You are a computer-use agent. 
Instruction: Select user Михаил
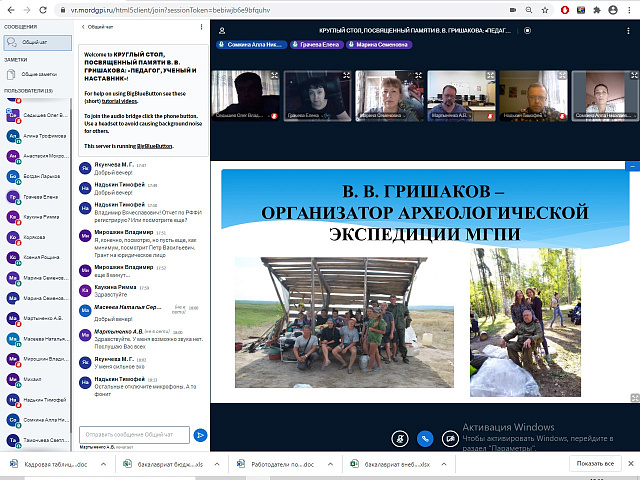tap(38, 380)
